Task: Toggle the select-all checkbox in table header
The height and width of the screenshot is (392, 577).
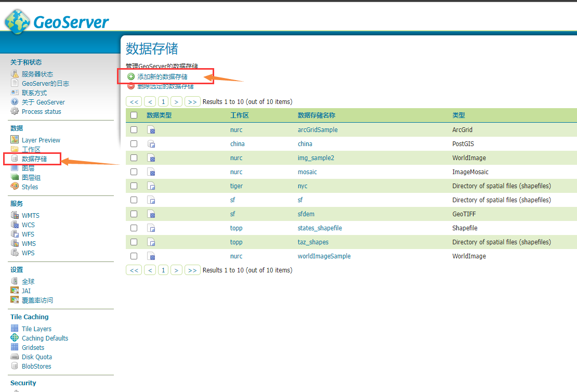Action: tap(134, 115)
